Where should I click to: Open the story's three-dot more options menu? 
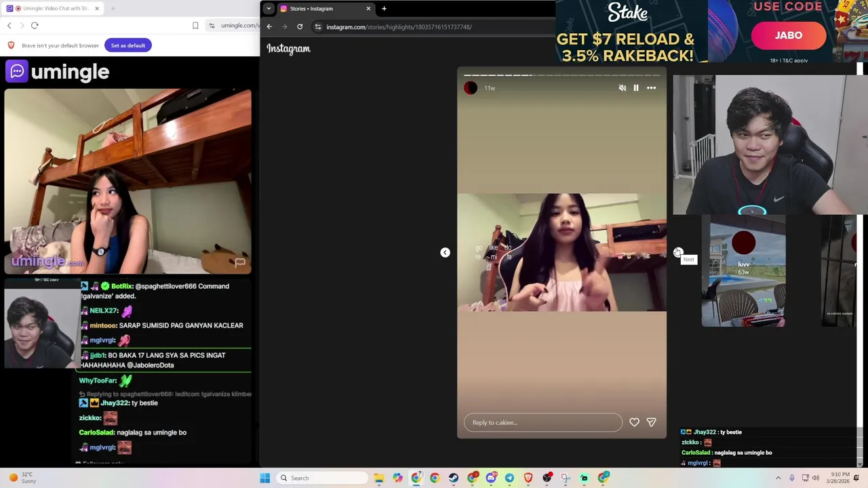coord(651,87)
